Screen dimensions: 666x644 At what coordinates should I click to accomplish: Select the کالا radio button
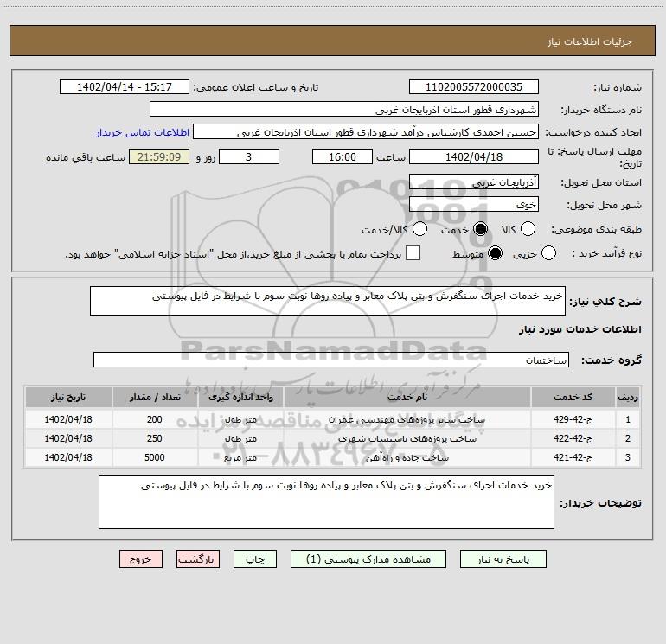pos(528,229)
